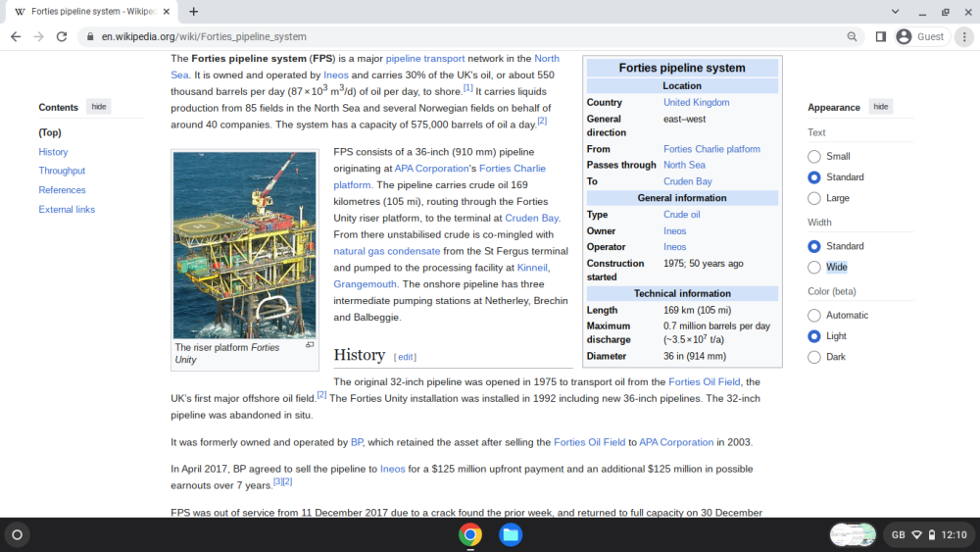Select Standard text size

813,177
